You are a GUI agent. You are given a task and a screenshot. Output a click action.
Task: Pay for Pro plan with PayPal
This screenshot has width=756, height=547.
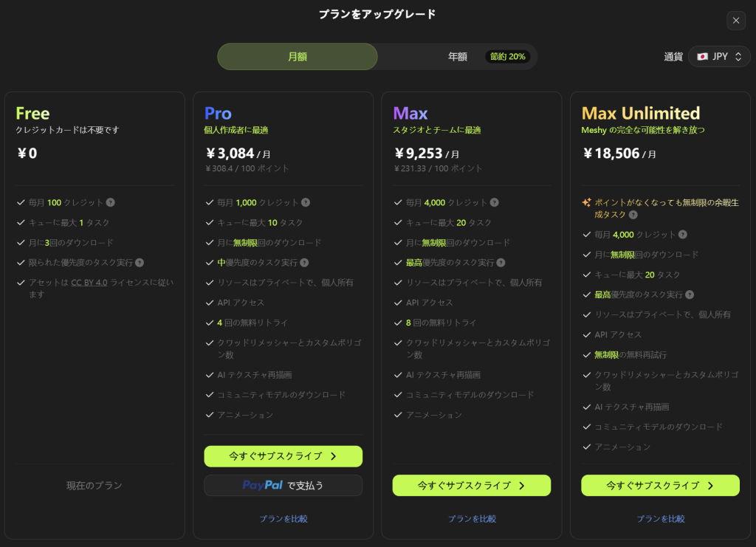click(283, 485)
